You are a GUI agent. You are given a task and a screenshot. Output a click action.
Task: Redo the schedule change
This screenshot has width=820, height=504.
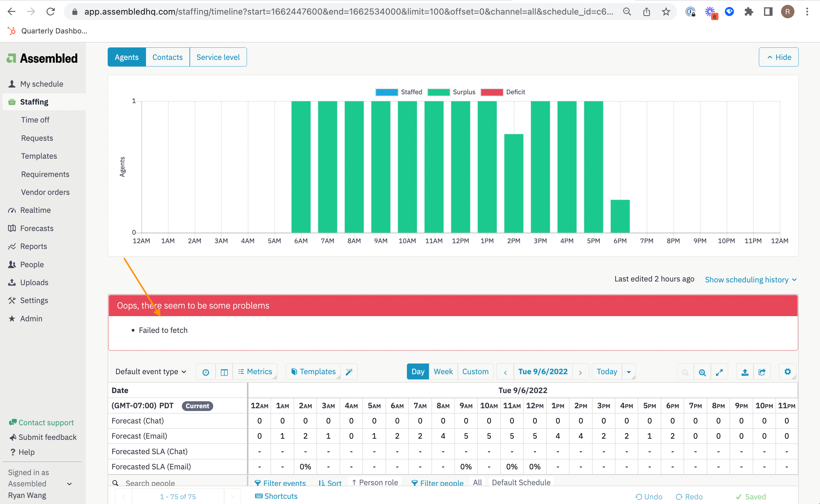689,496
